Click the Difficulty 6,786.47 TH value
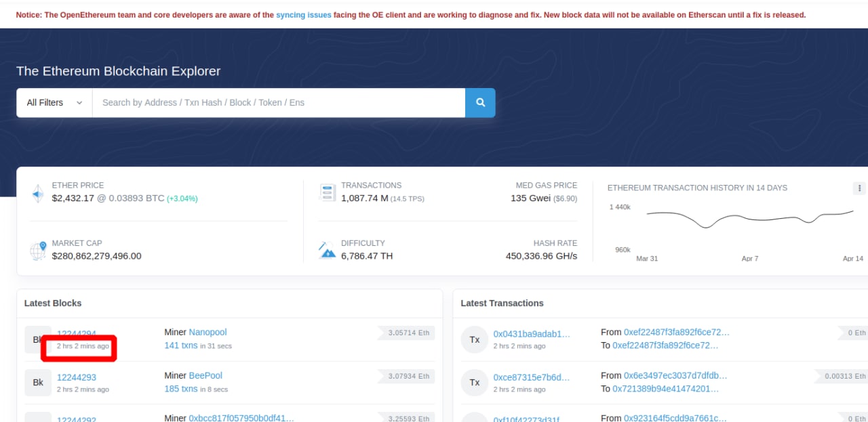868x422 pixels. pos(367,256)
